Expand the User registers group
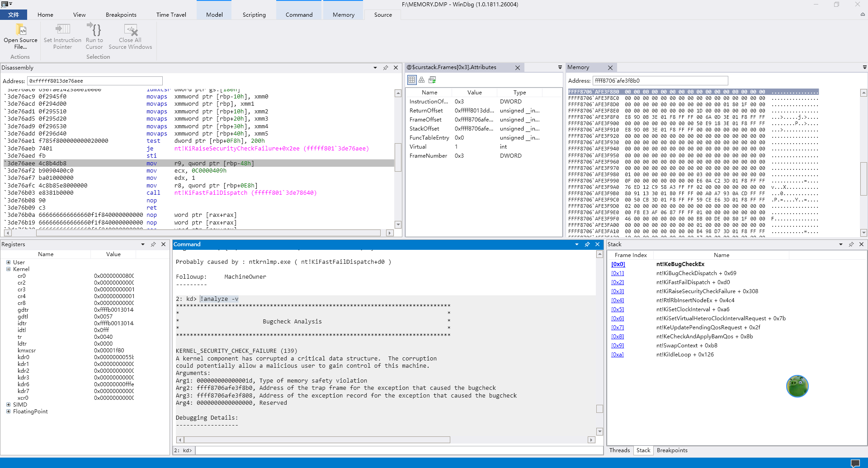The height and width of the screenshot is (468, 868). (x=8, y=262)
